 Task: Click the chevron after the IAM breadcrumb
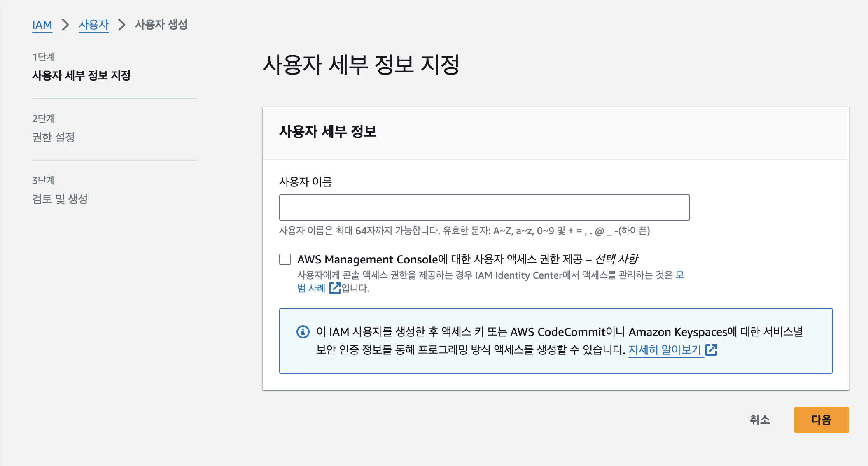point(65,25)
